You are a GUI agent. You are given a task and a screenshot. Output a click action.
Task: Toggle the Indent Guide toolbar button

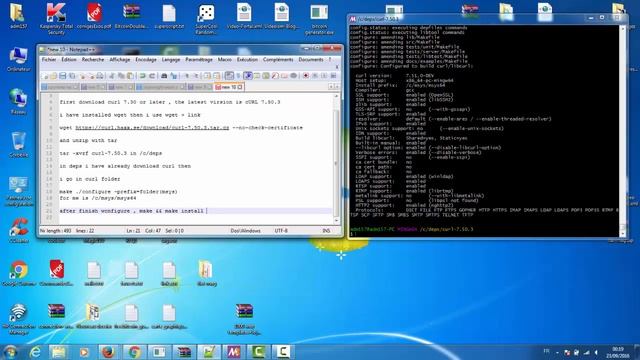coord(248,76)
